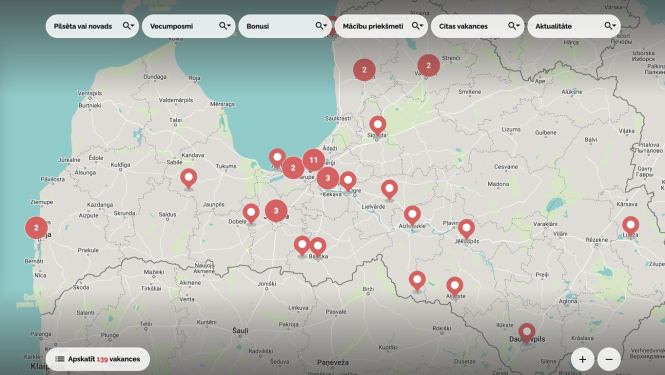Open the Aktualitāte filter dropdown

(x=574, y=26)
